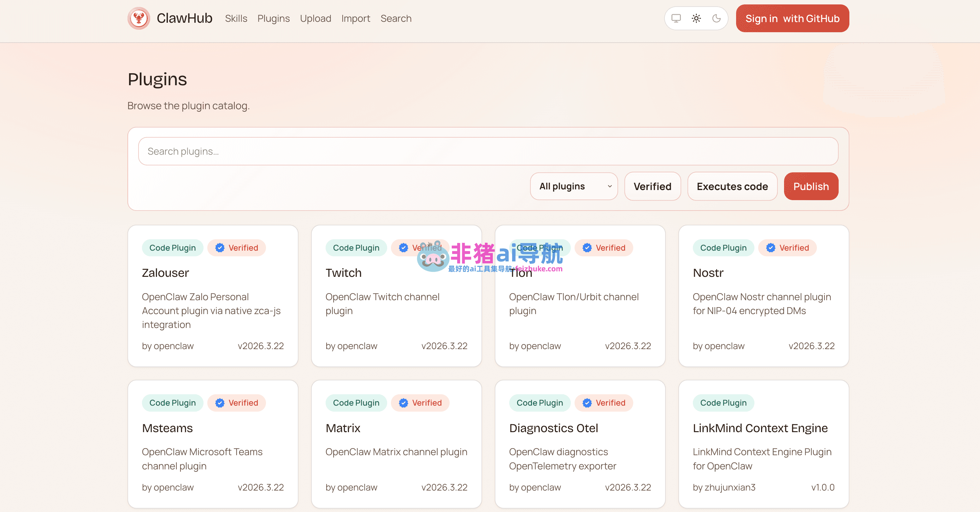This screenshot has height=512, width=980.
Task: Click the verified checkmark badge on Tlon
Action: 587,248
